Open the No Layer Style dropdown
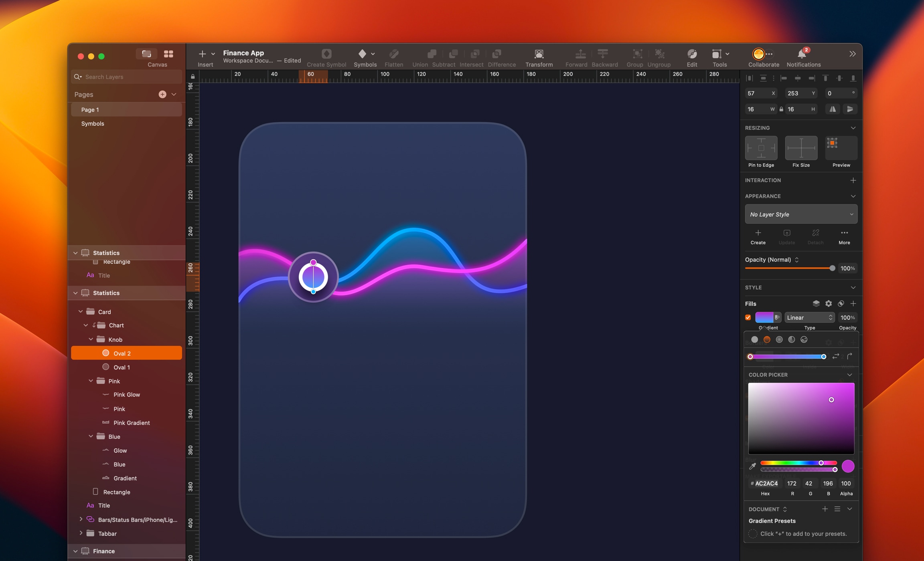Screen dimensions: 924x561 (x=801, y=214)
